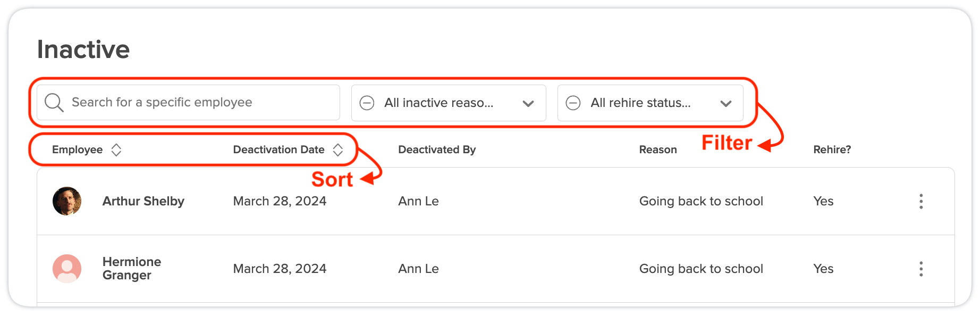Open Arthur Shelby's three-dot options menu
Viewport: 980px width, 315px height.
pos(921,201)
